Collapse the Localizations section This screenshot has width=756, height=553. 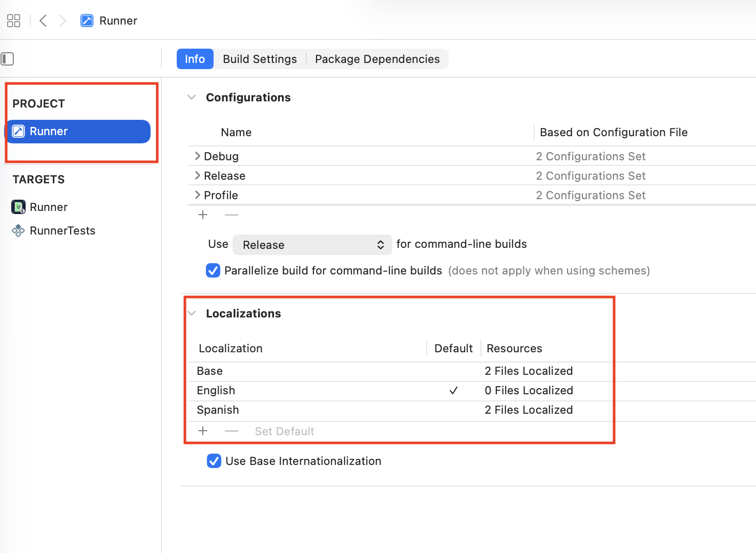(x=192, y=313)
